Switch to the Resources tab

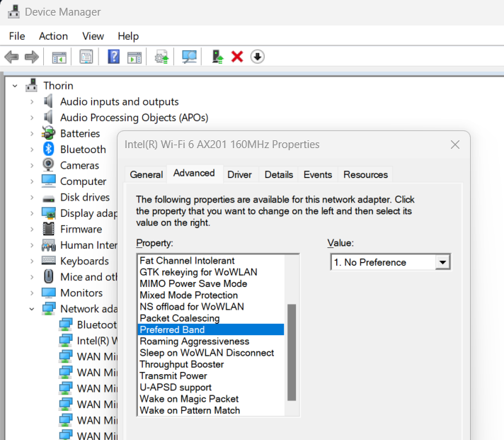pyautogui.click(x=365, y=174)
